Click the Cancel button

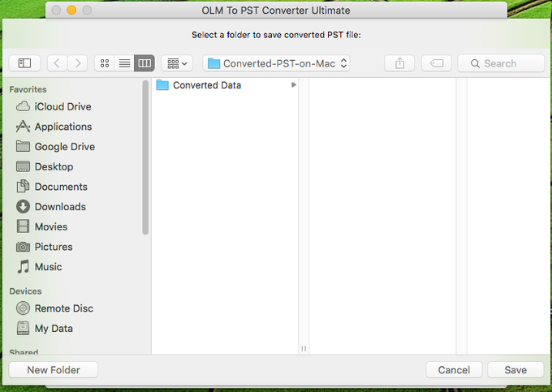454,370
